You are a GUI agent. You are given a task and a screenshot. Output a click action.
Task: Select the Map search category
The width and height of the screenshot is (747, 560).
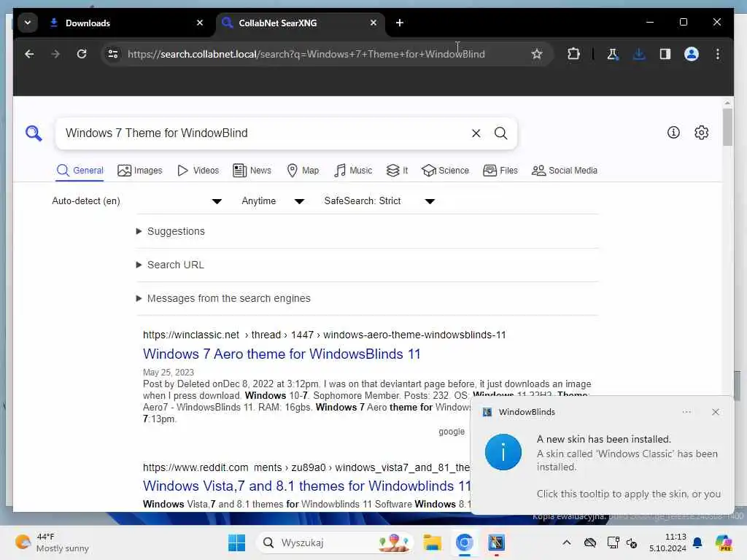click(x=303, y=171)
